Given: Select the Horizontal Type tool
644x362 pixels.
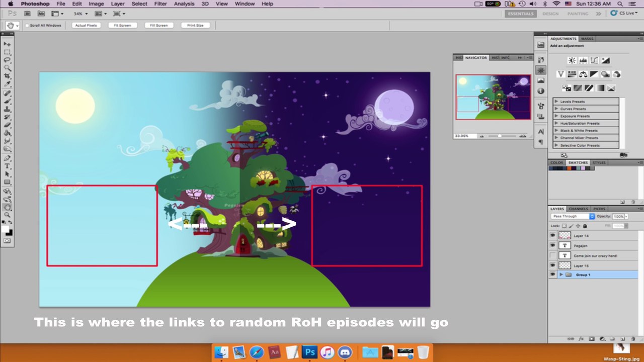Looking at the screenshot, I should (x=8, y=166).
